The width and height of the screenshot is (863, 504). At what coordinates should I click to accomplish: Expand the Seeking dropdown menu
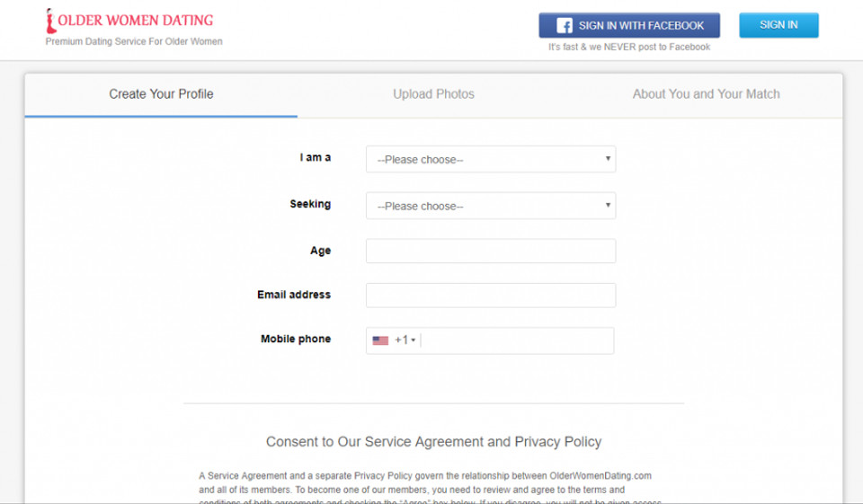point(490,206)
